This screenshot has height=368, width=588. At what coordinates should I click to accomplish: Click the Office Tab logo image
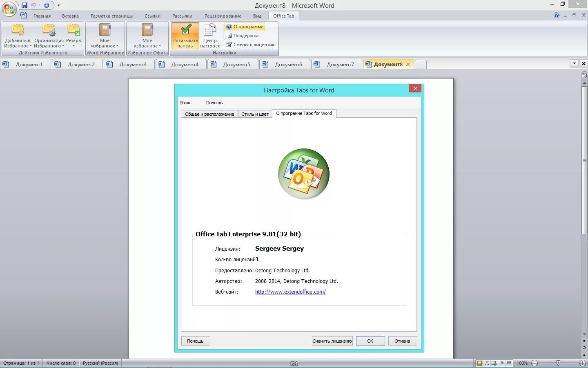point(304,174)
